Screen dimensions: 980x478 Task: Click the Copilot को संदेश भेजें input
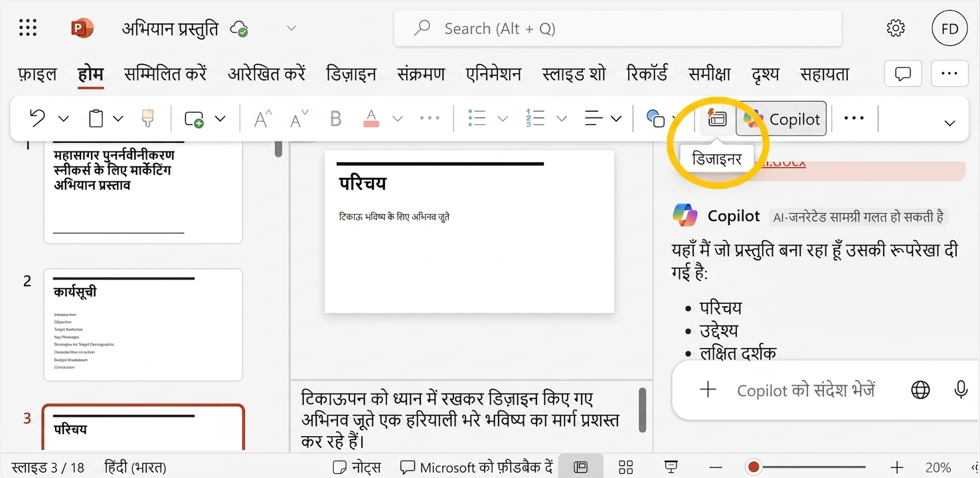point(805,390)
